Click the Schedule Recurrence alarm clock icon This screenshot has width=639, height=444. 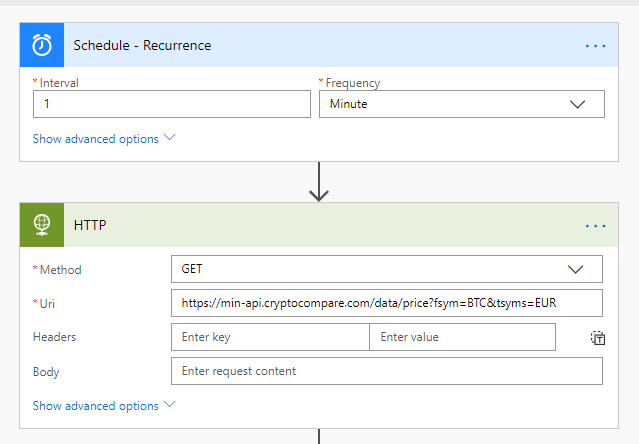(42, 45)
